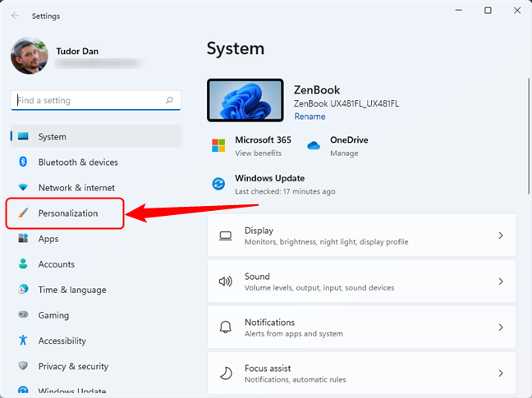This screenshot has height=398, width=532.
Task: Click the Apps icon in sidebar
Action: (23, 238)
